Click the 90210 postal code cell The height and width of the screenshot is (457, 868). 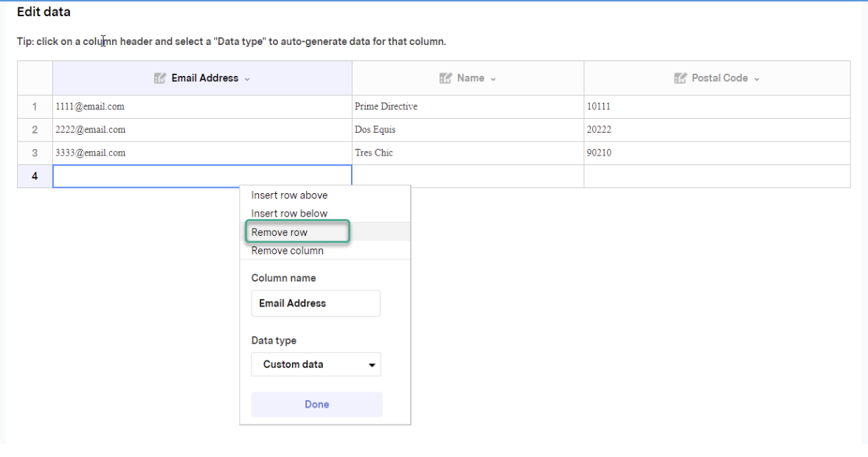pos(717,153)
